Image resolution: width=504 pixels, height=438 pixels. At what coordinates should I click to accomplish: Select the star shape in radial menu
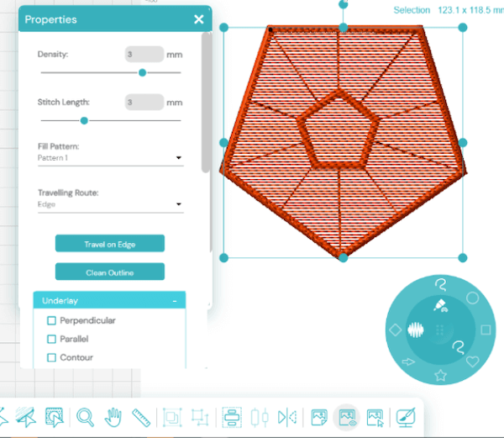(440, 375)
